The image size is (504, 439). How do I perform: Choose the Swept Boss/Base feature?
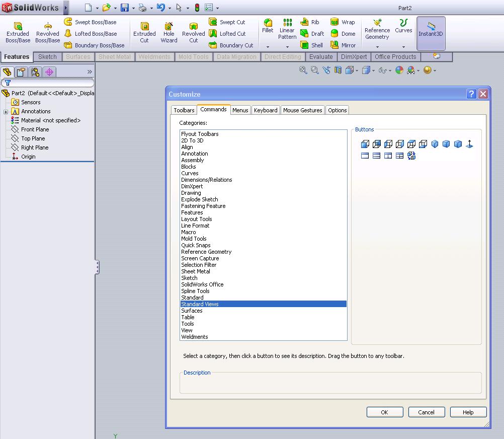point(91,22)
